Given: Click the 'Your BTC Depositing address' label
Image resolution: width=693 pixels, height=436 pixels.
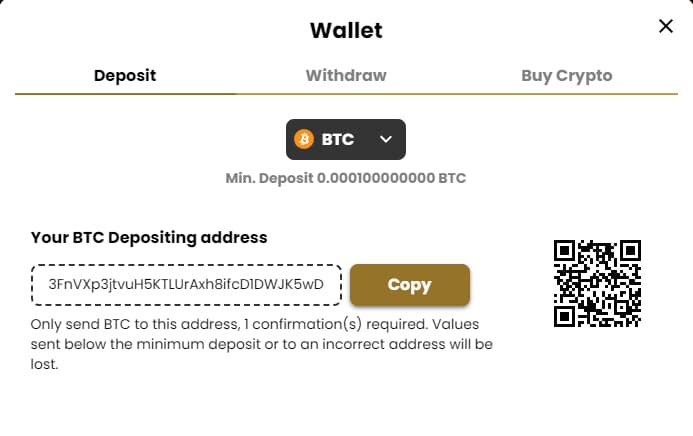Looking at the screenshot, I should (x=149, y=237).
